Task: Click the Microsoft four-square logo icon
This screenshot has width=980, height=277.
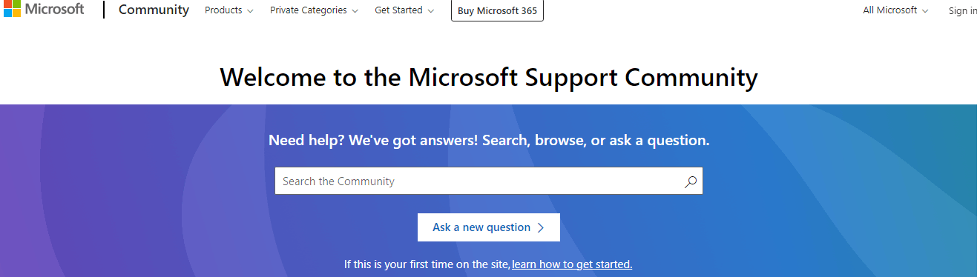Action: coord(11,9)
